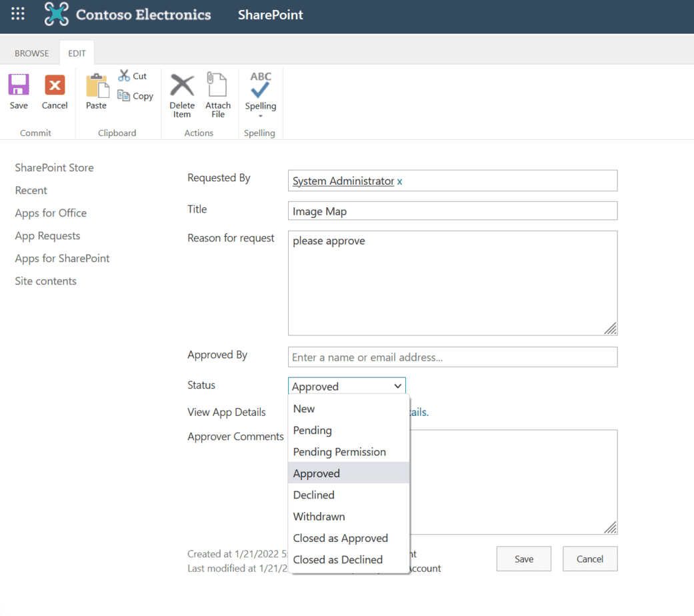The height and width of the screenshot is (616, 694).
Task: Choose Declined in the Status list
Action: (313, 495)
